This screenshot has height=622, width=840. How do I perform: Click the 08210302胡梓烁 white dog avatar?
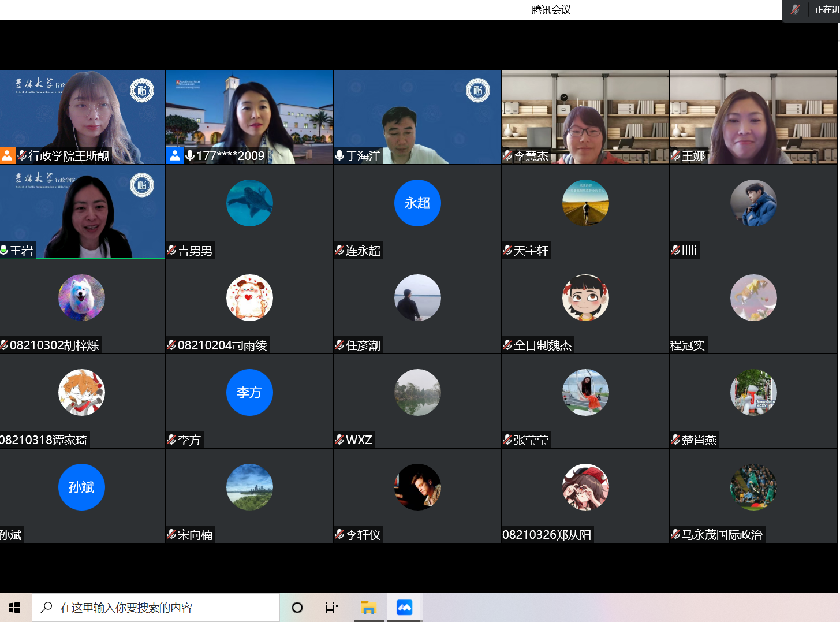point(81,298)
